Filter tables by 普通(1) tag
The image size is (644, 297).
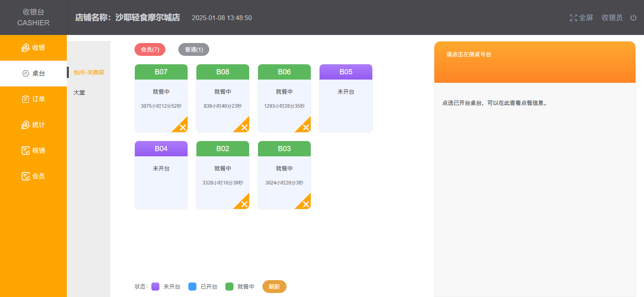point(194,49)
